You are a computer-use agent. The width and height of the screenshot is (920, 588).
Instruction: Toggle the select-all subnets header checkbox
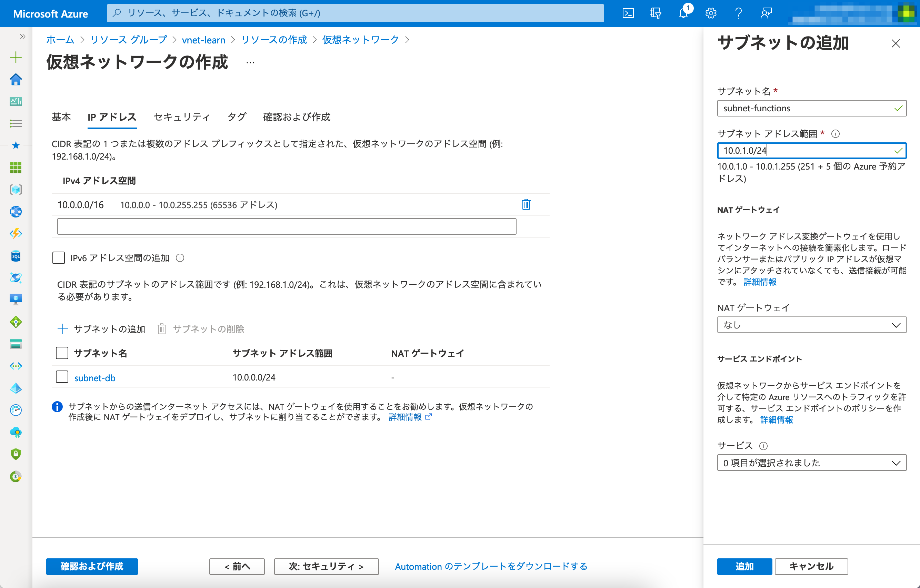(62, 353)
